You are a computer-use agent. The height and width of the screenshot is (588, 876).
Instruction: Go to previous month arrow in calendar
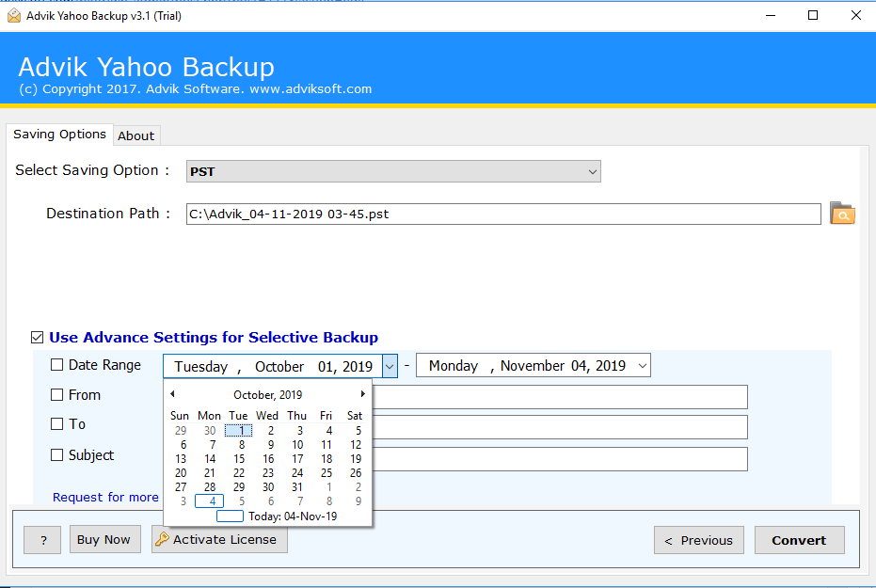pos(172,394)
